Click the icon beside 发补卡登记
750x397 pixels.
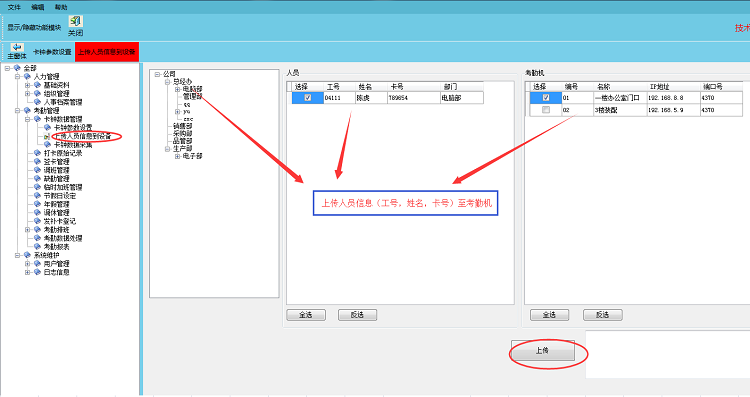tap(37, 221)
